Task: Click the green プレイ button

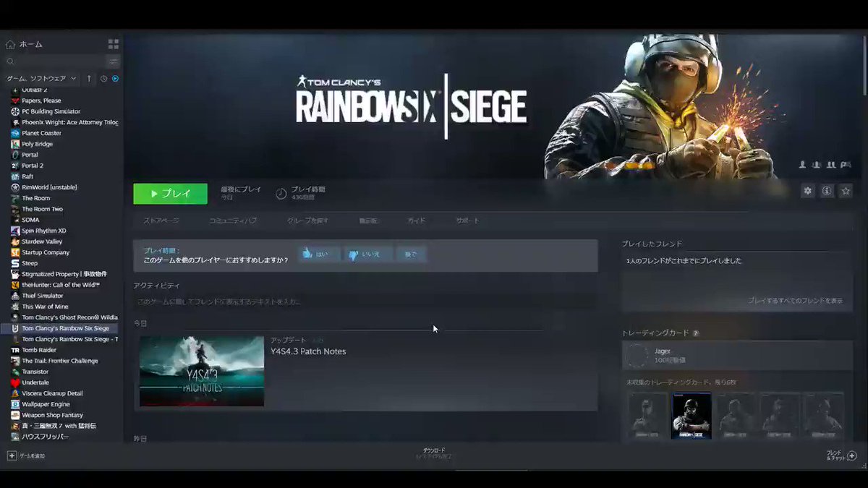Action: point(170,194)
